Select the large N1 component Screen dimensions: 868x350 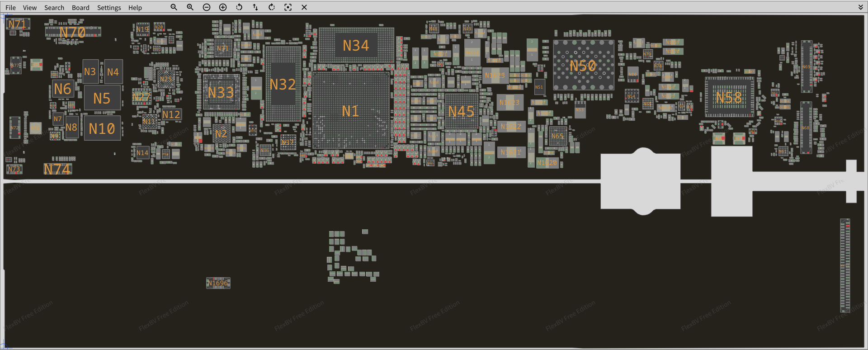coord(350,111)
